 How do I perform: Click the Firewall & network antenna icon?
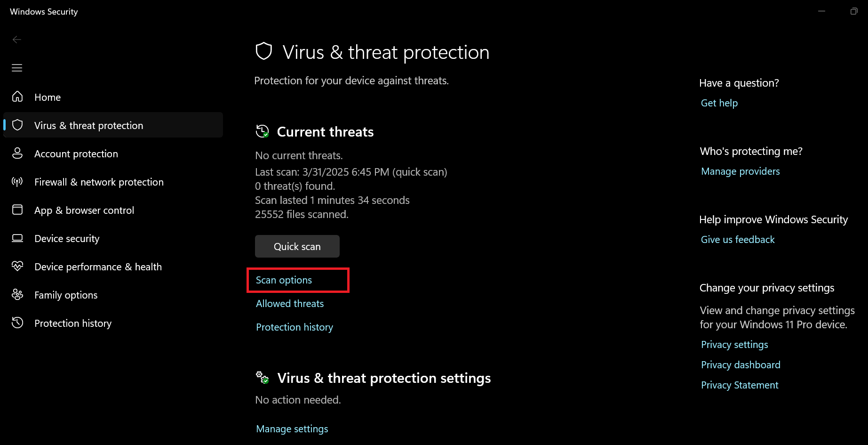pyautogui.click(x=17, y=182)
